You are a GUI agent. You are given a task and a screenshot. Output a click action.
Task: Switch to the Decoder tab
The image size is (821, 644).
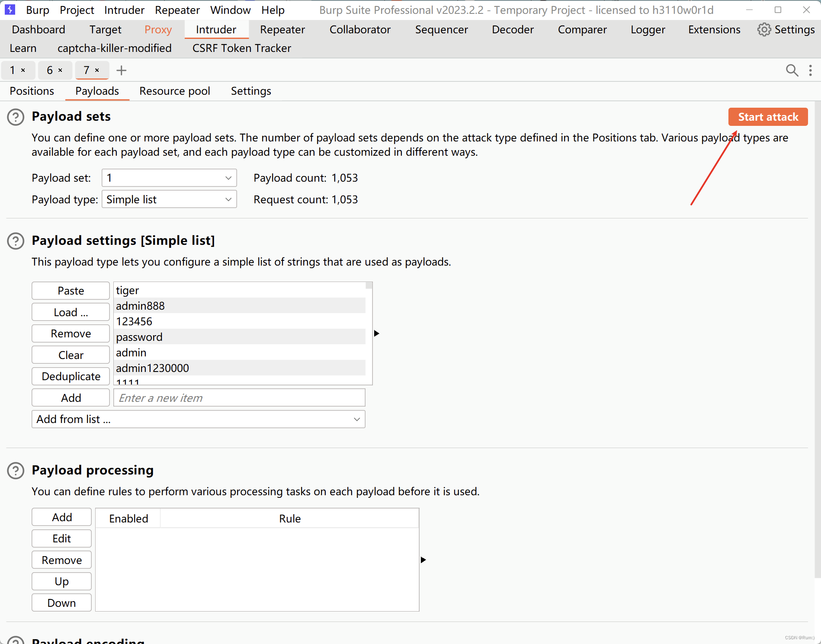(513, 29)
